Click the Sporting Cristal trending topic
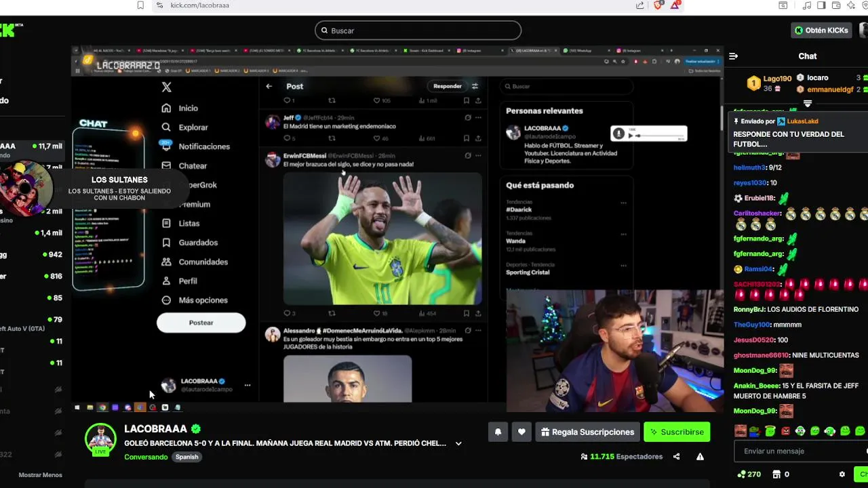This screenshot has height=488, width=868. click(528, 272)
